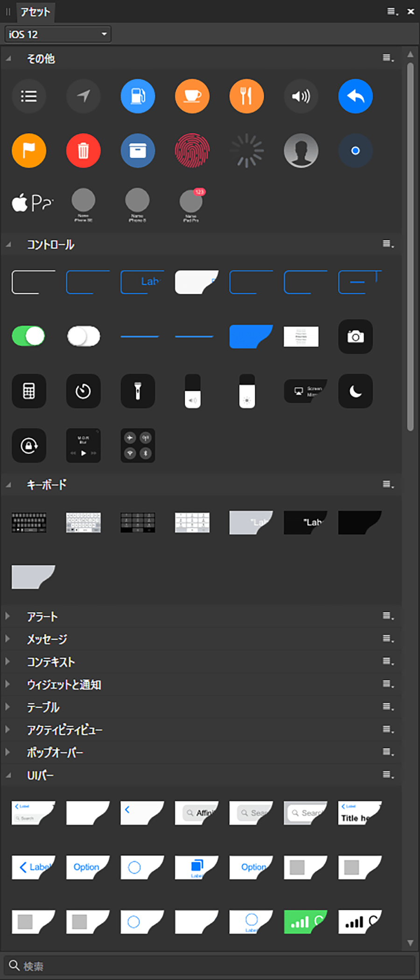The height and width of the screenshot is (980, 420).
Task: Select the light numeric keypad asset
Action: pyautogui.click(x=192, y=522)
